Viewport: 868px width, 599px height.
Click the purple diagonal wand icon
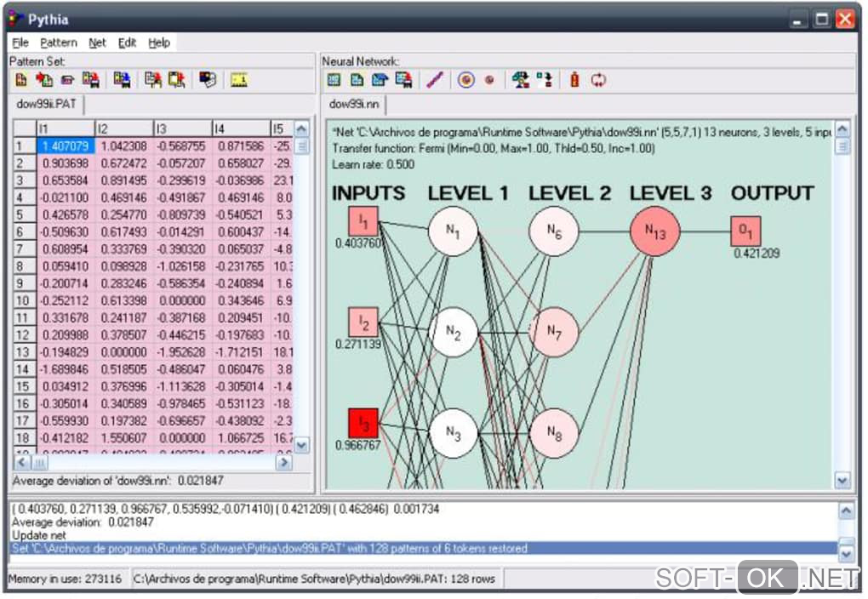(435, 80)
